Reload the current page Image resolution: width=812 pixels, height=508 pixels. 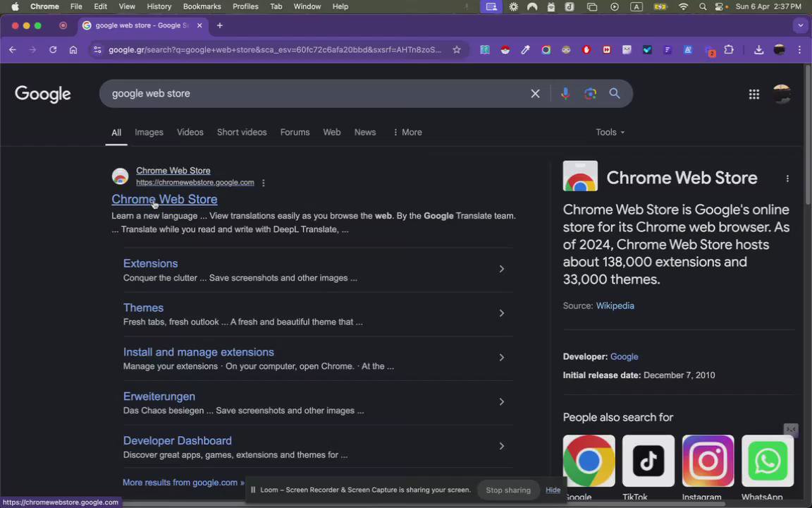pos(53,50)
